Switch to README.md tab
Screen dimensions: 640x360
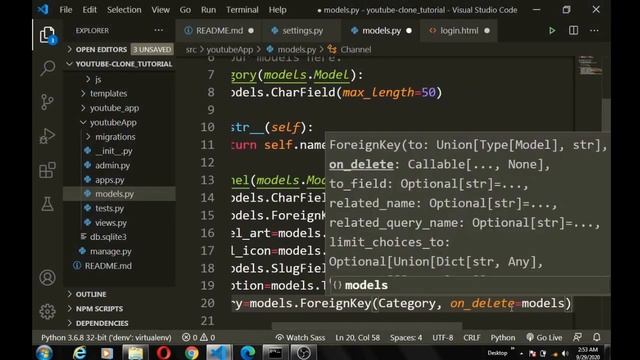[218, 31]
